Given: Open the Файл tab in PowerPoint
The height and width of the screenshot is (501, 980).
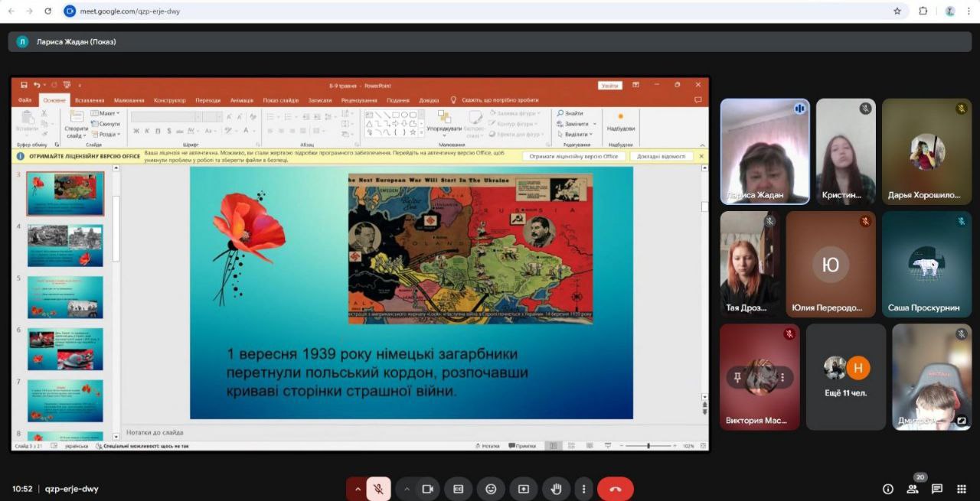Looking at the screenshot, I should tap(24, 100).
